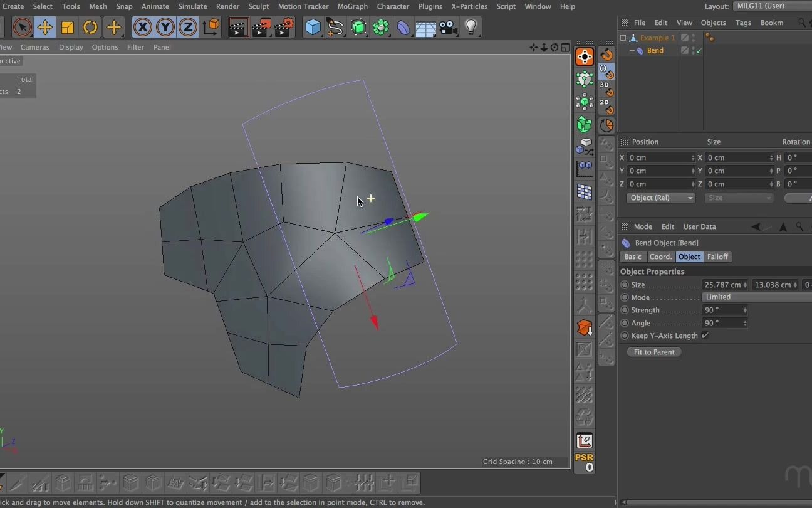Screen dimensions: 812x508
Task: Select the Rotate tool
Action: point(90,27)
